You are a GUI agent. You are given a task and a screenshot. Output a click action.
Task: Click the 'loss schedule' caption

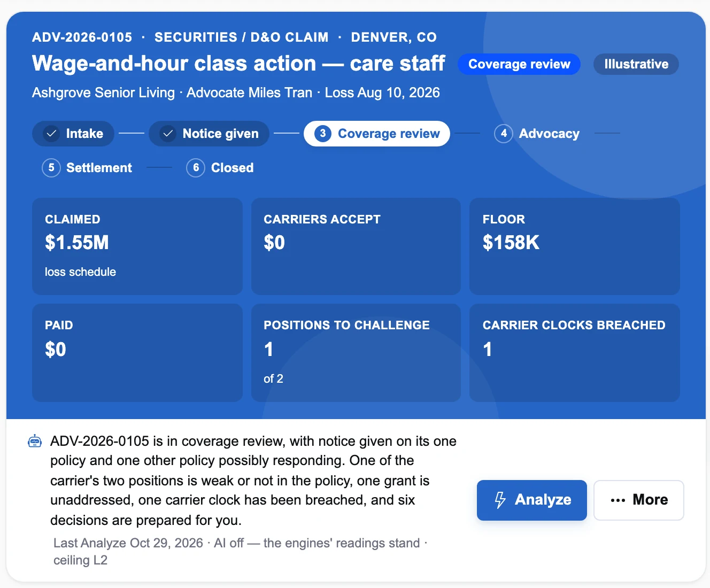click(80, 272)
